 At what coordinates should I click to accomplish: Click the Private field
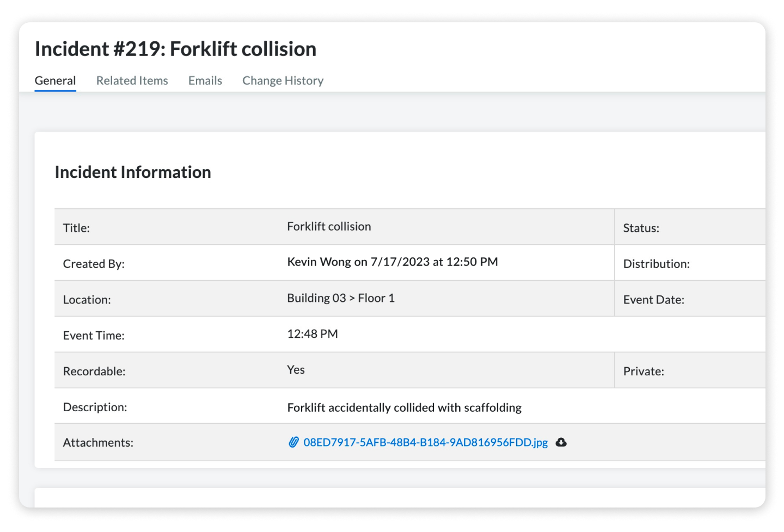pos(644,370)
